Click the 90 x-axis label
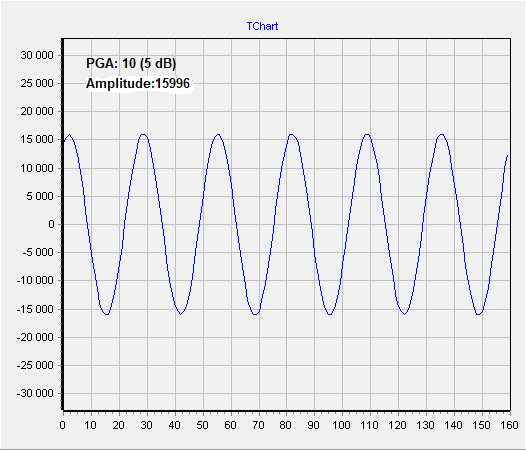This screenshot has height=450, width=526. coord(314,425)
